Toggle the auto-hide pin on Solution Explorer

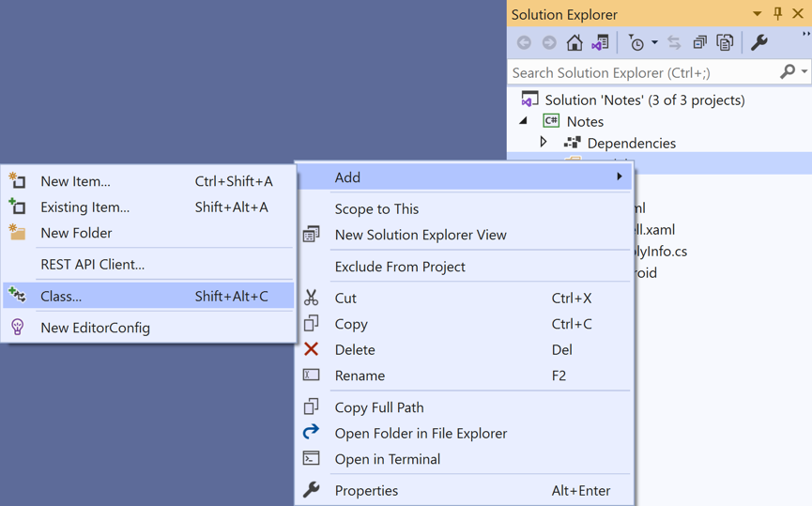pyautogui.click(x=777, y=14)
